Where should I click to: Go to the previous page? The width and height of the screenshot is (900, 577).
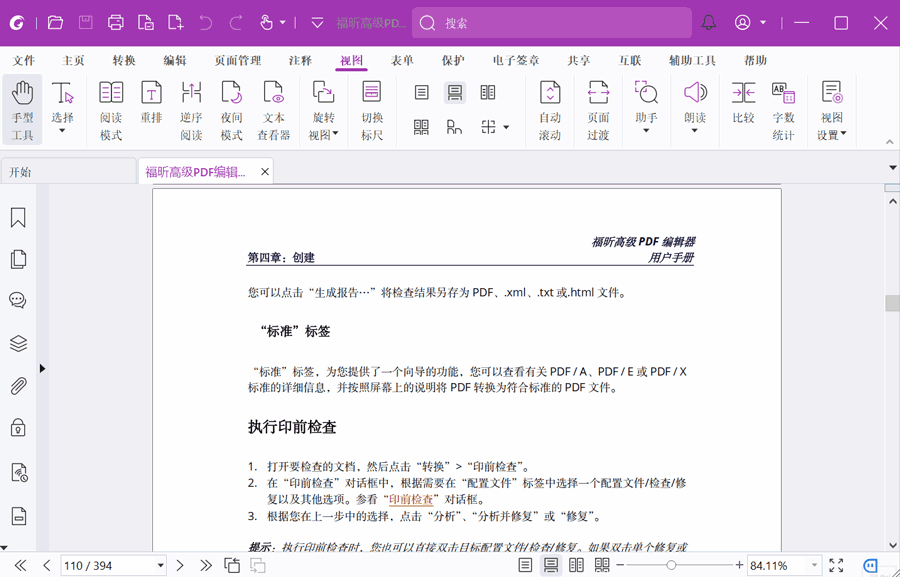tap(47, 566)
